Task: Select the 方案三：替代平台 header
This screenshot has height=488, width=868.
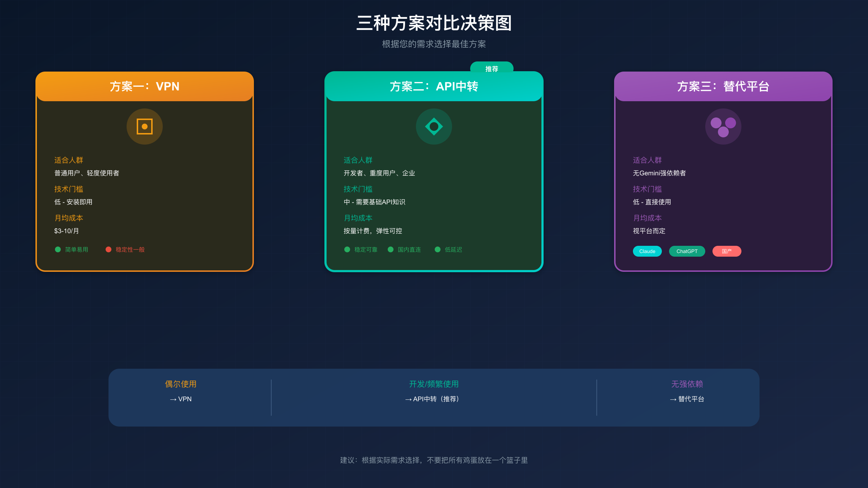Action: (723, 86)
